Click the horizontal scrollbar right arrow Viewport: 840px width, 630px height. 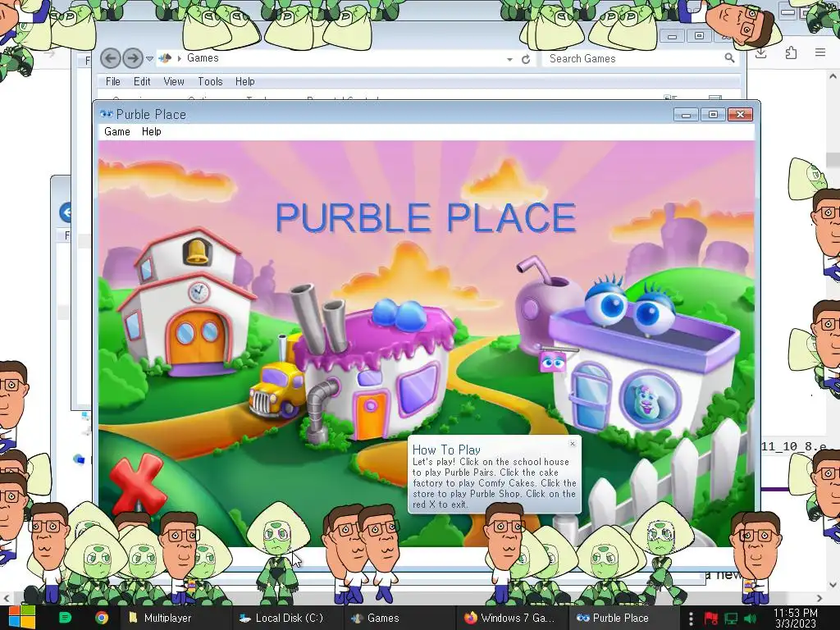tap(819, 598)
